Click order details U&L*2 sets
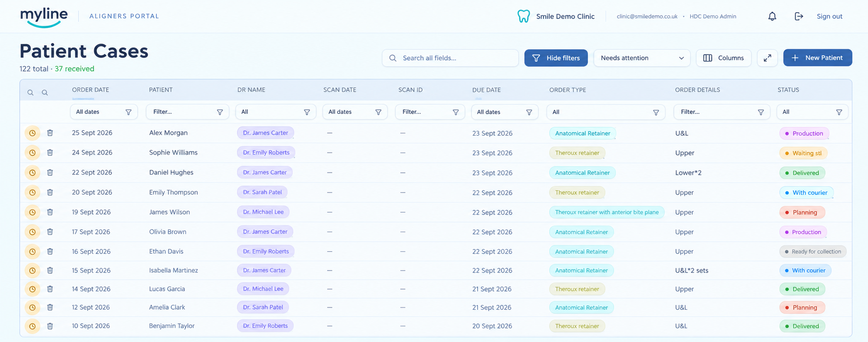The height and width of the screenshot is (342, 868). (x=692, y=270)
